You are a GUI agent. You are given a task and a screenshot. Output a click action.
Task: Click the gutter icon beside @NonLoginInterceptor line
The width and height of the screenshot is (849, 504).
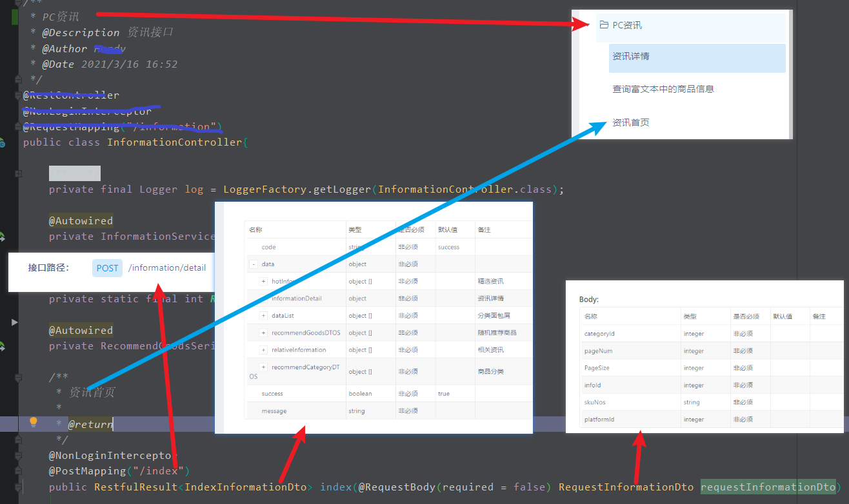point(19,455)
